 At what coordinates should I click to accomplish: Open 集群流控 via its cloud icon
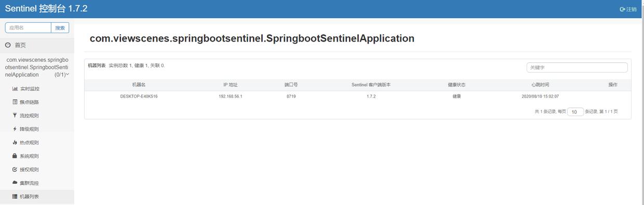(15, 183)
